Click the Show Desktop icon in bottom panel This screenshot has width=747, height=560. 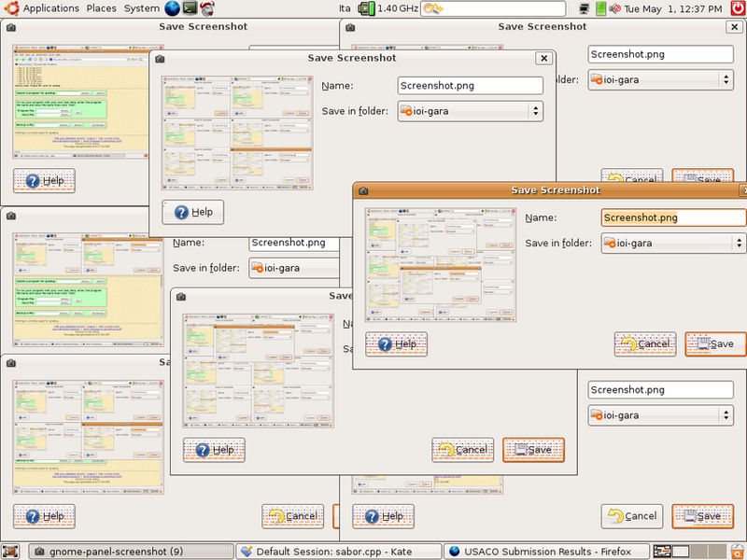10,552
